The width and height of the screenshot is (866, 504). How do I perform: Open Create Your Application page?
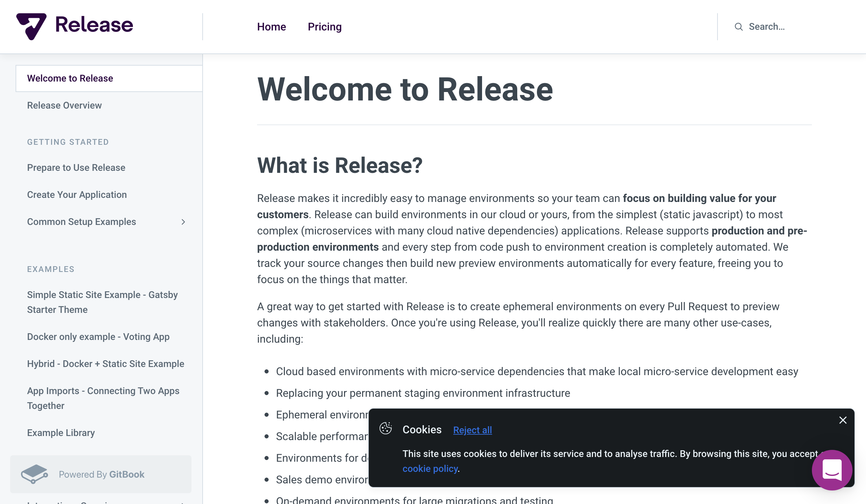(77, 195)
